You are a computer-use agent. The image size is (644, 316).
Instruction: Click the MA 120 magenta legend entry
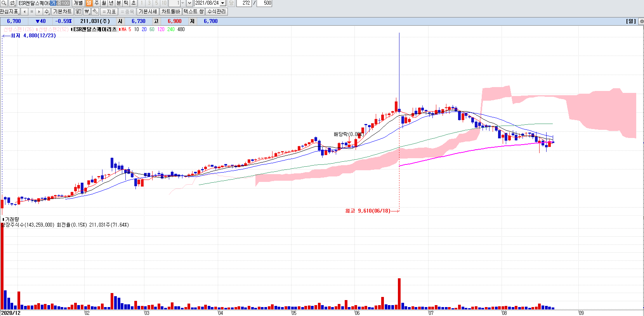161,29
